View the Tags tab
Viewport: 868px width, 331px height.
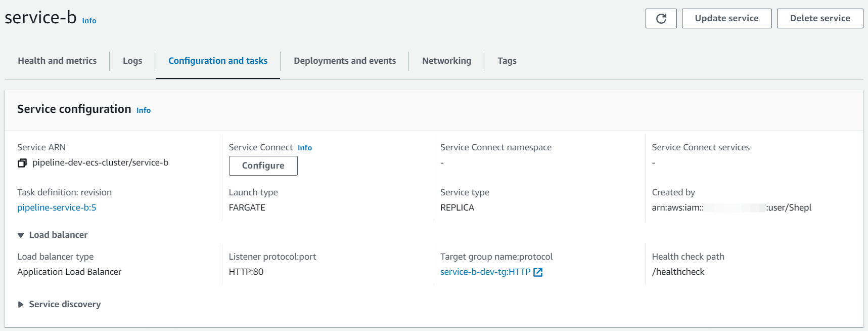click(x=507, y=61)
